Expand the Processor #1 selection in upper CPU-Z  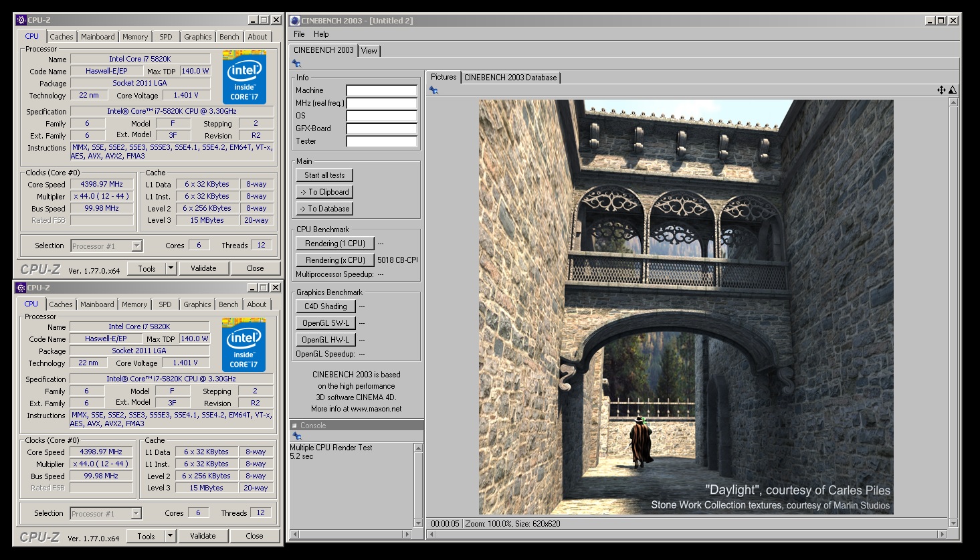[136, 246]
